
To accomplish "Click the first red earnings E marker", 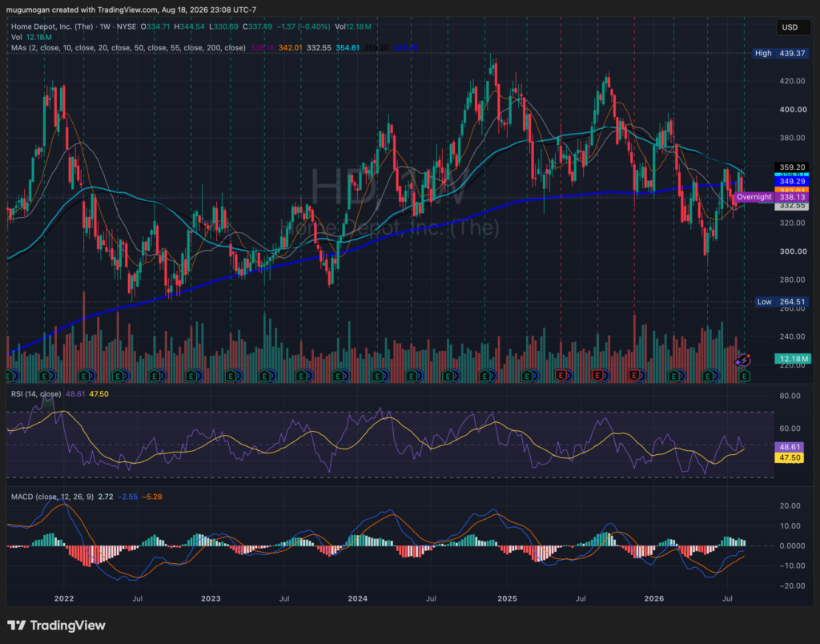I will click(x=561, y=376).
